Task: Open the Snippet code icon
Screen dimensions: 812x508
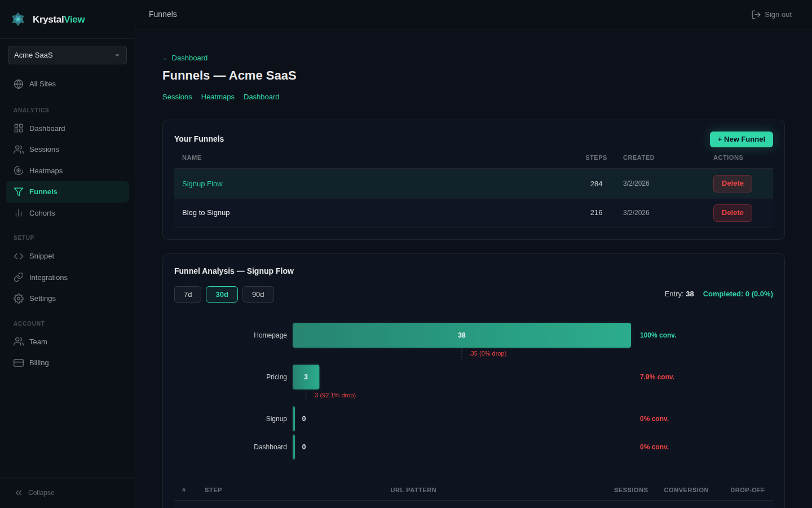Action: point(19,256)
